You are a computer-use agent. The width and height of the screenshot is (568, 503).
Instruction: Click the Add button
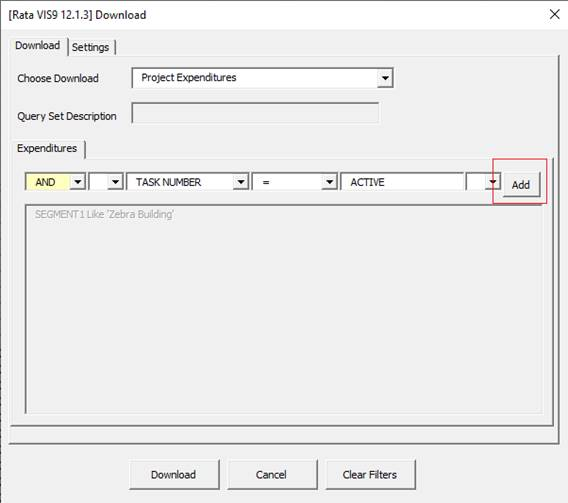(x=521, y=185)
